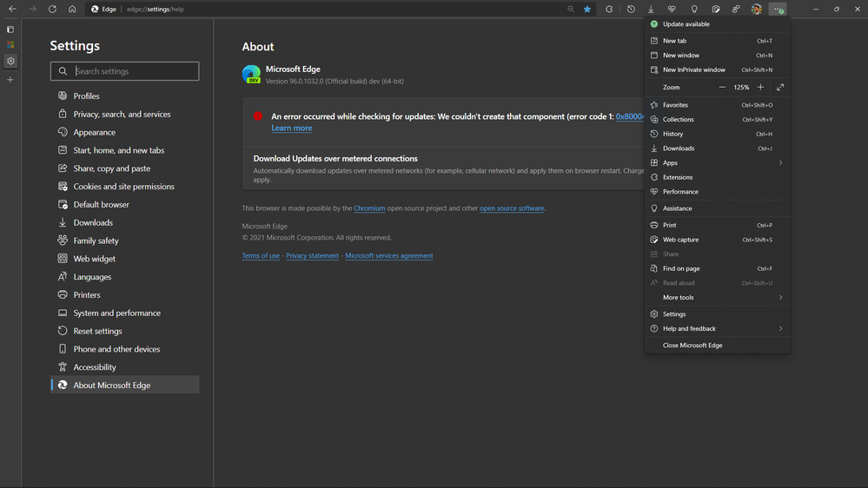Screen dimensions: 868x488
Task: Open the Performance heartbeat toolbar icon
Action: pyautogui.click(x=672, y=9)
